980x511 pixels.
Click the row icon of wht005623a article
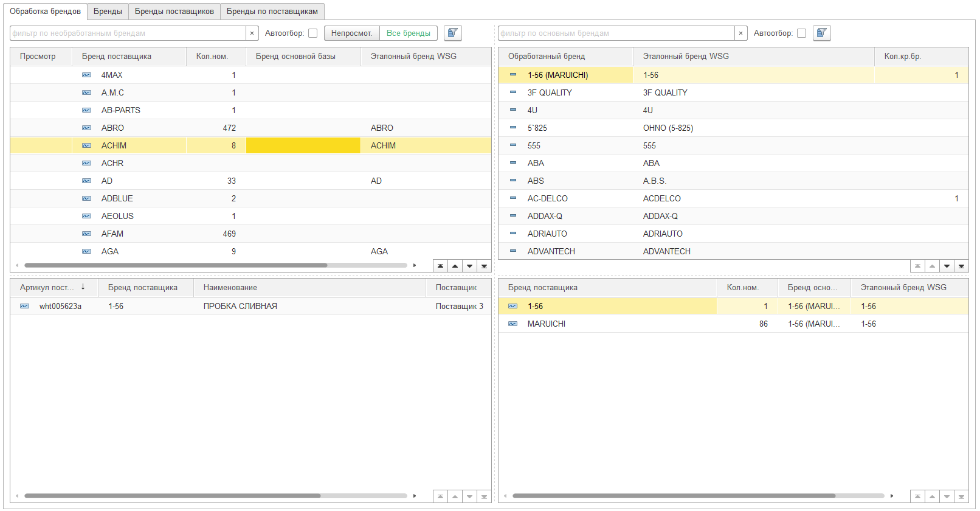pos(25,306)
